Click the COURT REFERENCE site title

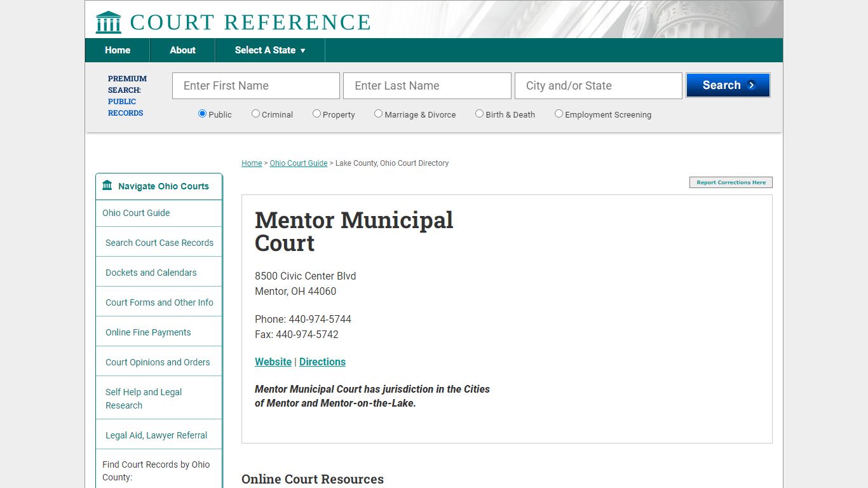[250, 22]
